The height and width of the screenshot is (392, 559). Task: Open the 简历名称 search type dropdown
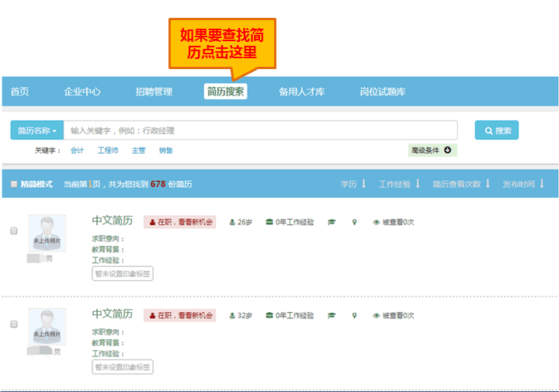[x=36, y=130]
